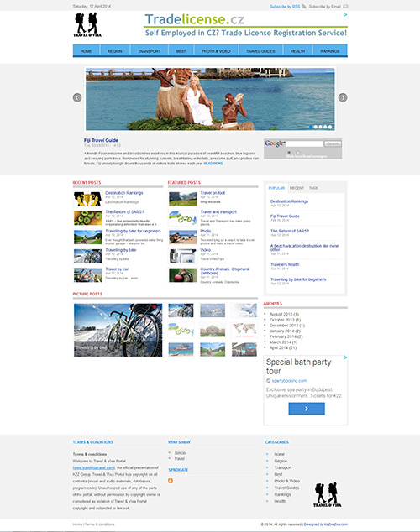Open the TRAVEL GUIDES menu item

click(x=260, y=51)
